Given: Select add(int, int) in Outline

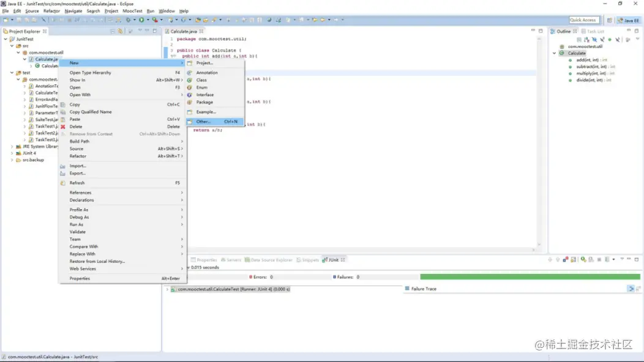Looking at the screenshot, I should [x=591, y=60].
